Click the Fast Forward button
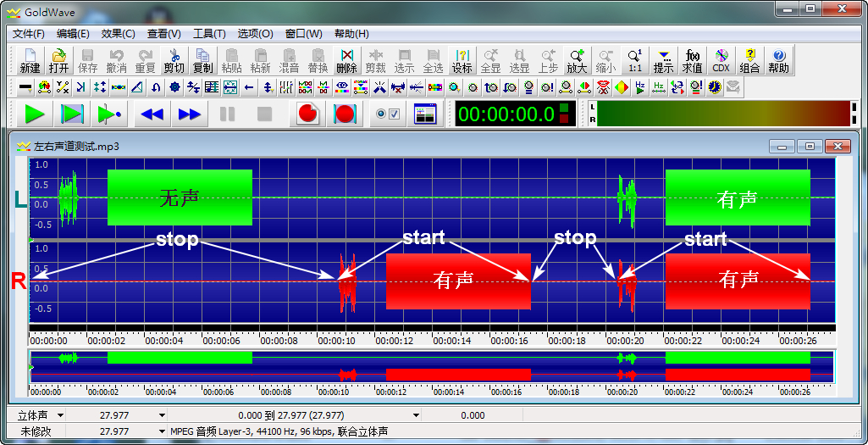This screenshot has width=868, height=445. click(x=189, y=114)
